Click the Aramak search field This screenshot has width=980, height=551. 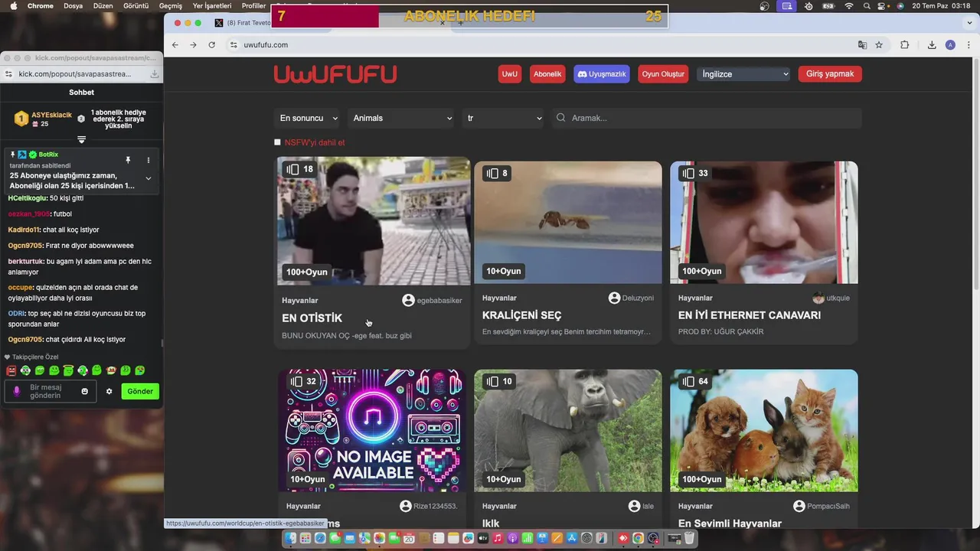(707, 118)
